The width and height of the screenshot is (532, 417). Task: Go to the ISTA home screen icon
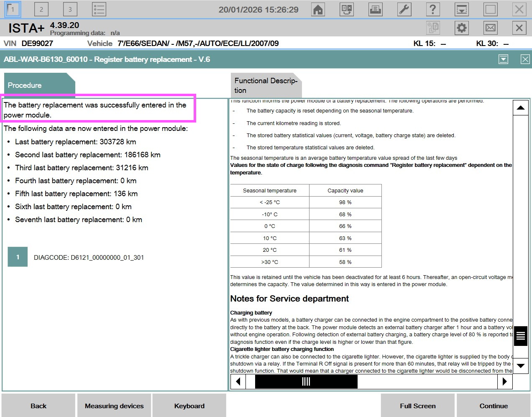[318, 9]
